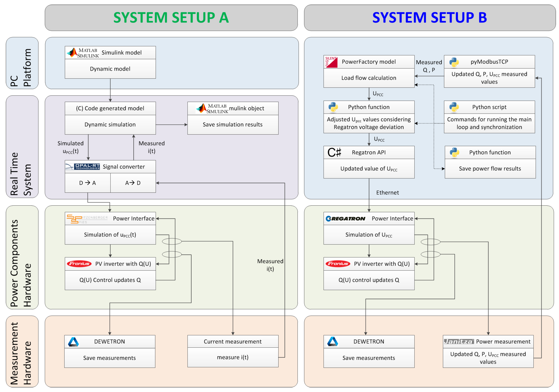Screen dimensions: 559x392
Task: Click the Regatron logo on Power Interface
Action: pos(345,218)
